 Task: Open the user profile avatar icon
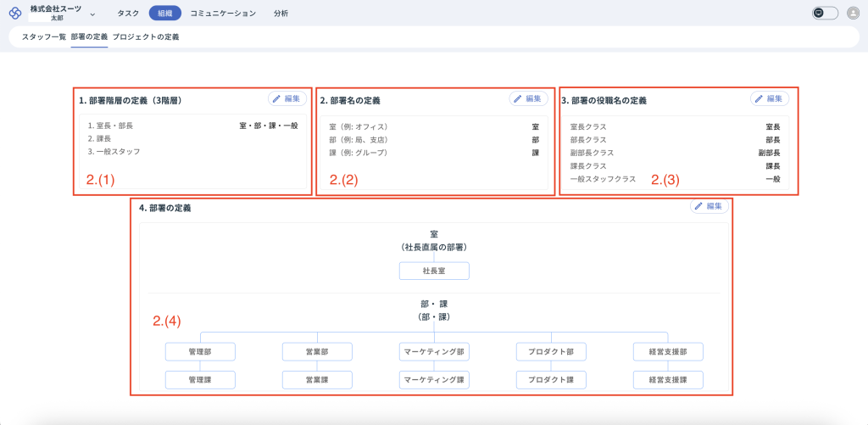[853, 13]
